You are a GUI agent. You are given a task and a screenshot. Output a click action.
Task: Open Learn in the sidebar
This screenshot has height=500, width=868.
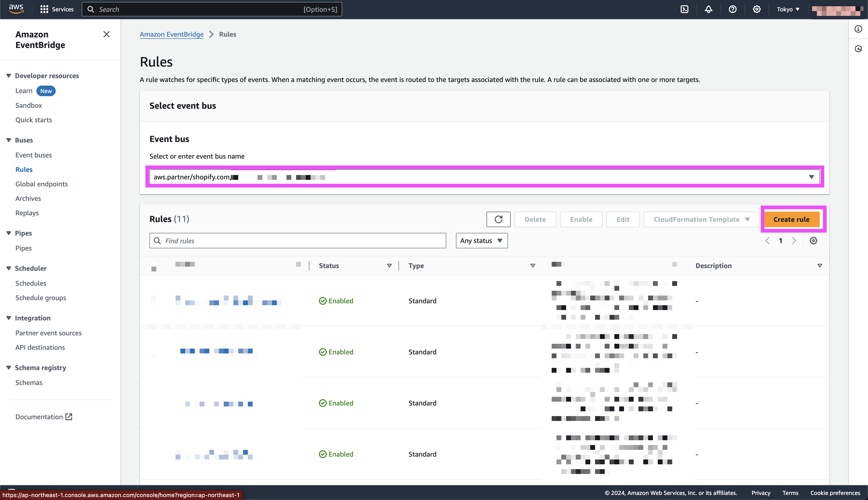point(24,91)
